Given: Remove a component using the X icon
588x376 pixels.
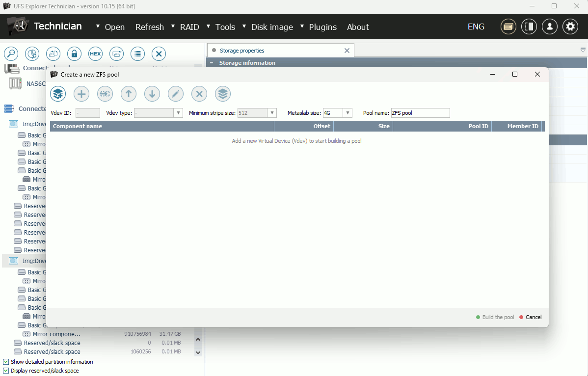Looking at the screenshot, I should 199,93.
